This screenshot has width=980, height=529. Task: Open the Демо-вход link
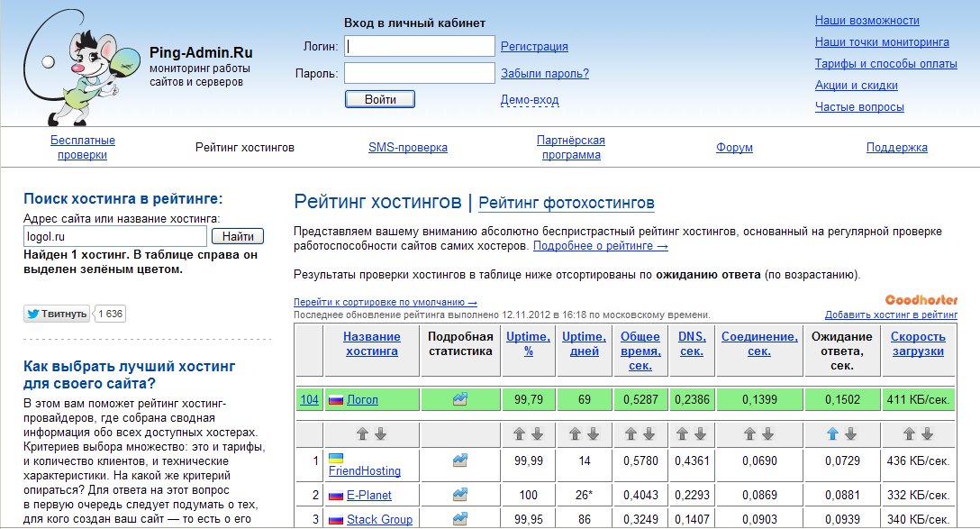530,99
